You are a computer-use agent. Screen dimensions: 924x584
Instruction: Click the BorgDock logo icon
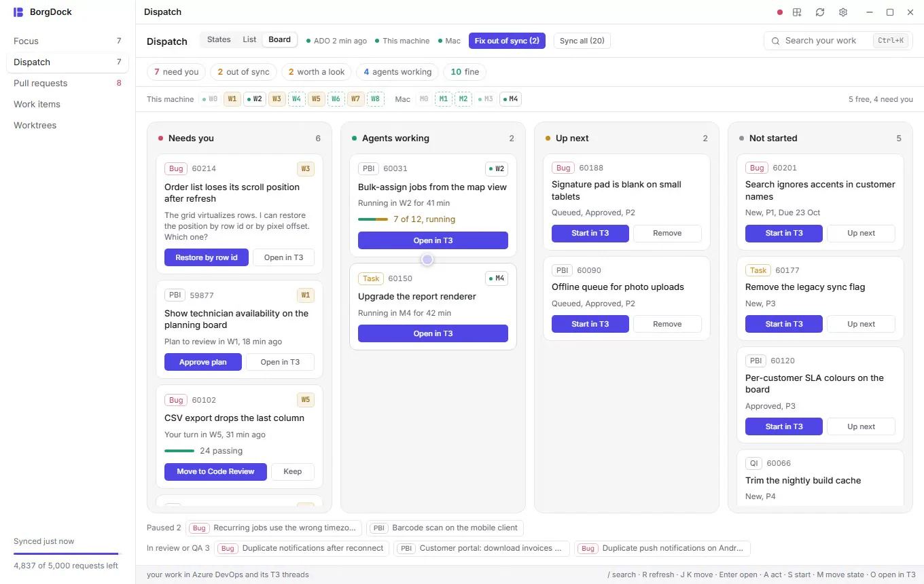18,12
